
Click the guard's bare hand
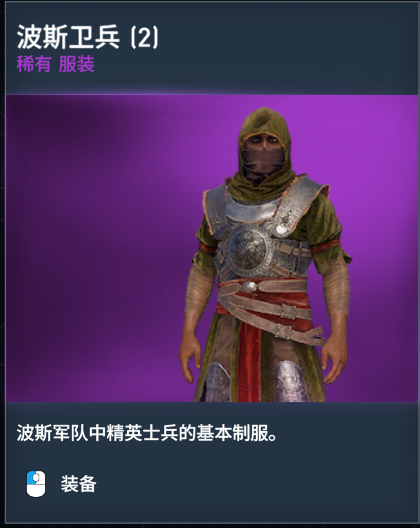pos(189,357)
